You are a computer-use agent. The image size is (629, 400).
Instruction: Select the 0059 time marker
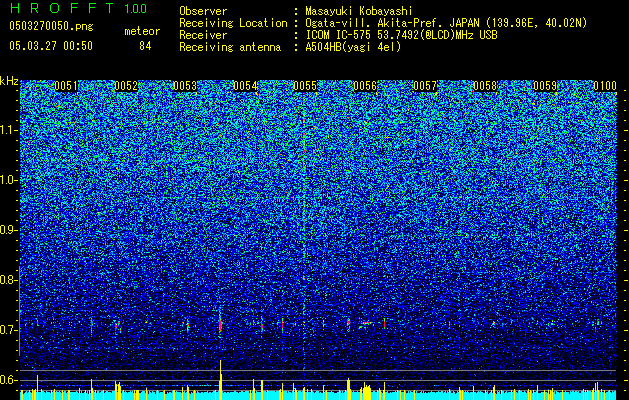(545, 86)
